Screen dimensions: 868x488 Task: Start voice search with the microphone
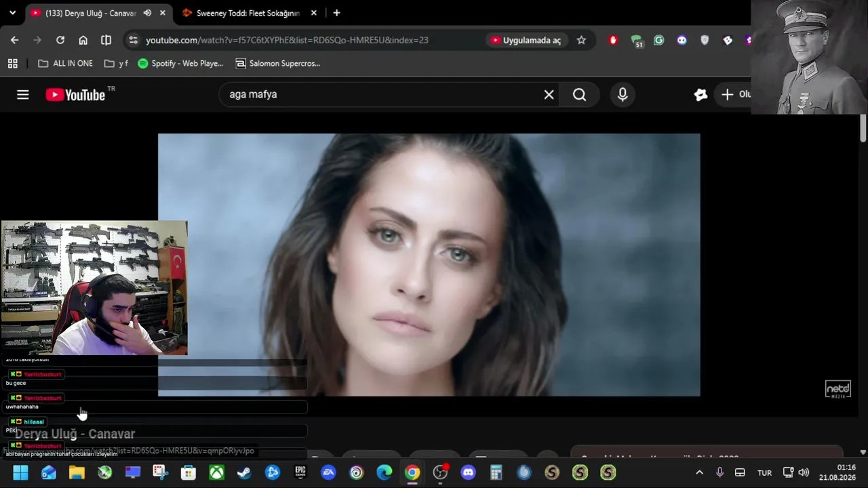click(623, 95)
